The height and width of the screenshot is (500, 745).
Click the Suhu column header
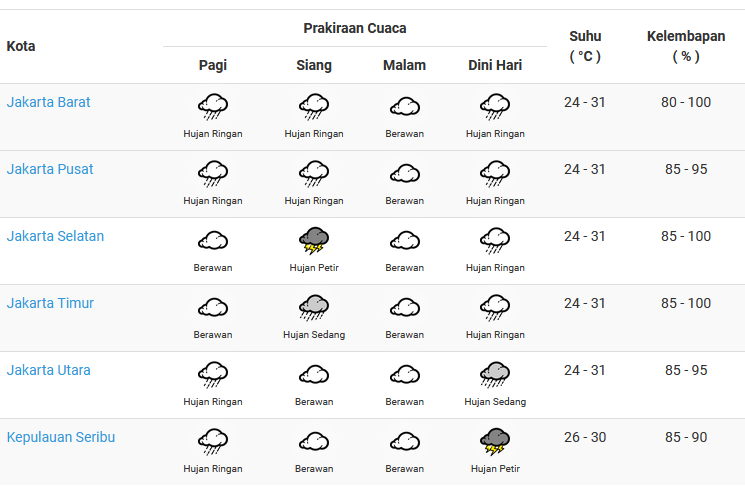585,46
